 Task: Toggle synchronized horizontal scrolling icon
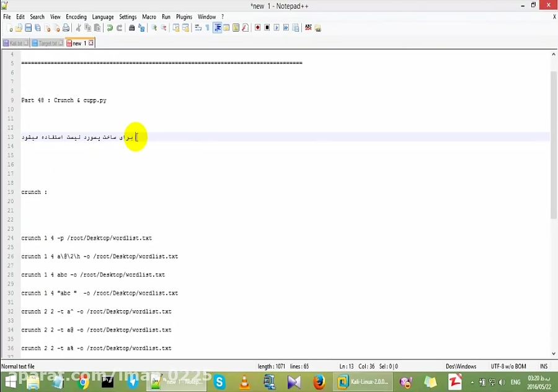pos(185,28)
